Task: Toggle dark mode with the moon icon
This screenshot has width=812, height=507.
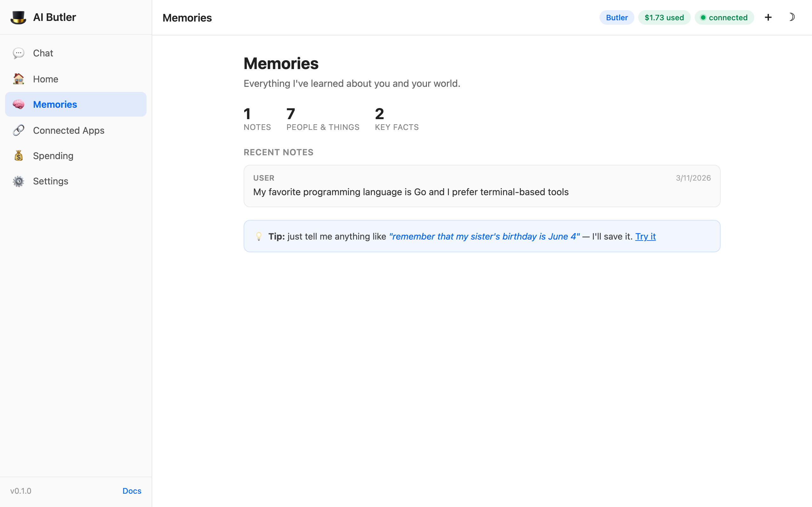Action: coord(793,17)
